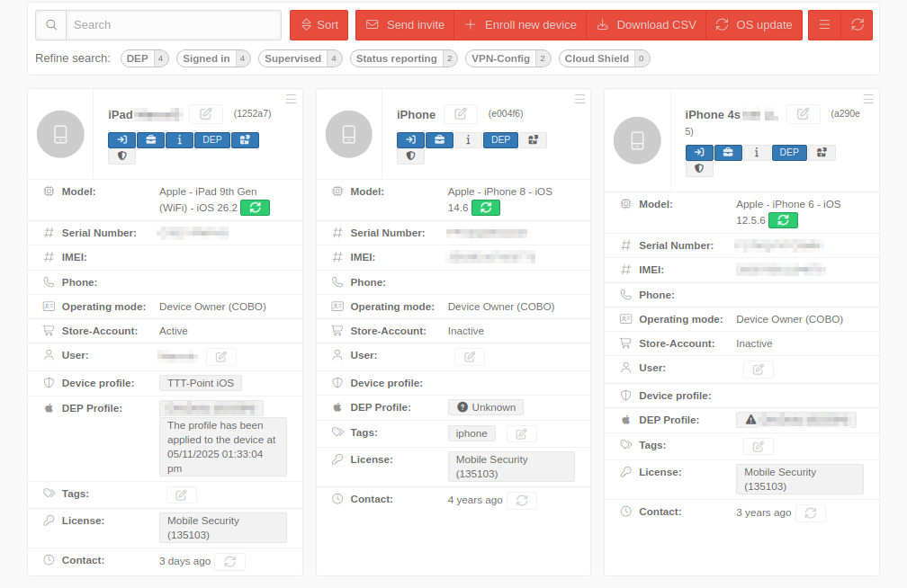Viewport: 907px width, 588px height.
Task: Click the red refresh icon in the top toolbar
Action: click(857, 25)
